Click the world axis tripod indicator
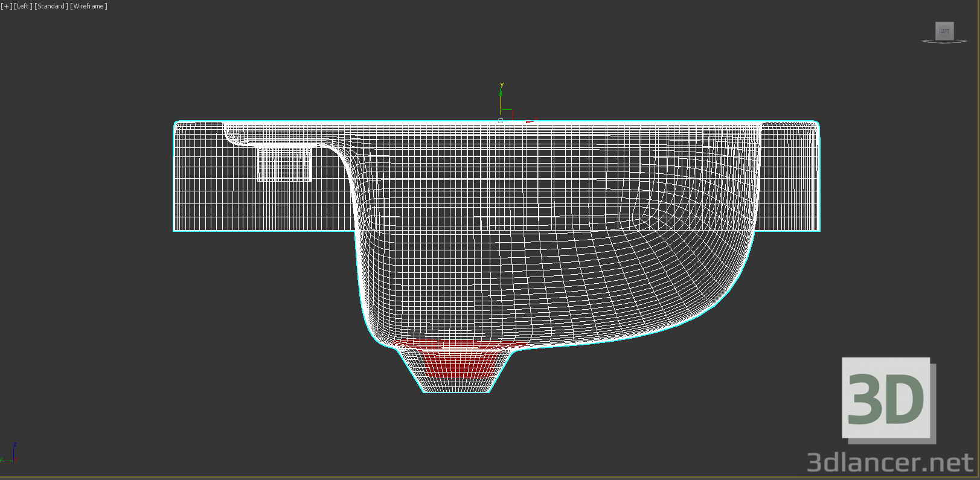This screenshot has height=480, width=980. 8,452
